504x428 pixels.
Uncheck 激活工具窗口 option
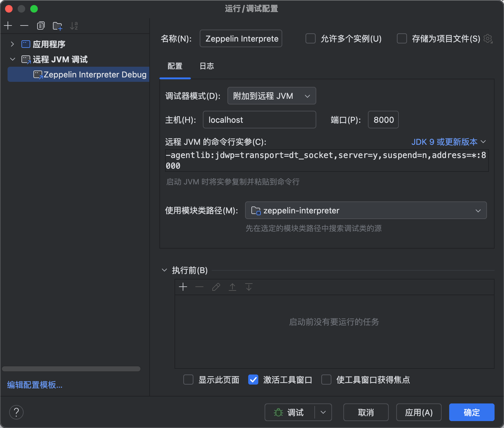click(x=253, y=380)
